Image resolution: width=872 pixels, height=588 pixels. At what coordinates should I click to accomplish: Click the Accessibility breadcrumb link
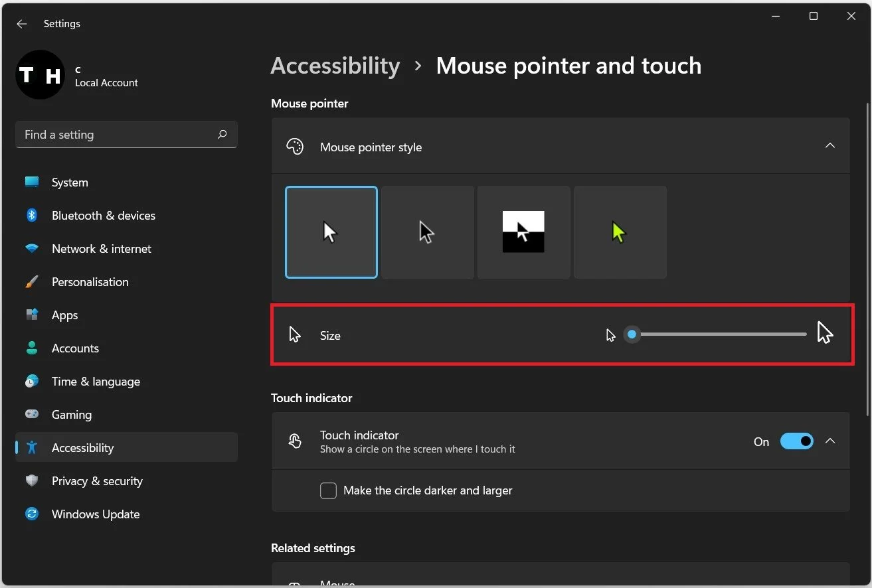click(335, 66)
